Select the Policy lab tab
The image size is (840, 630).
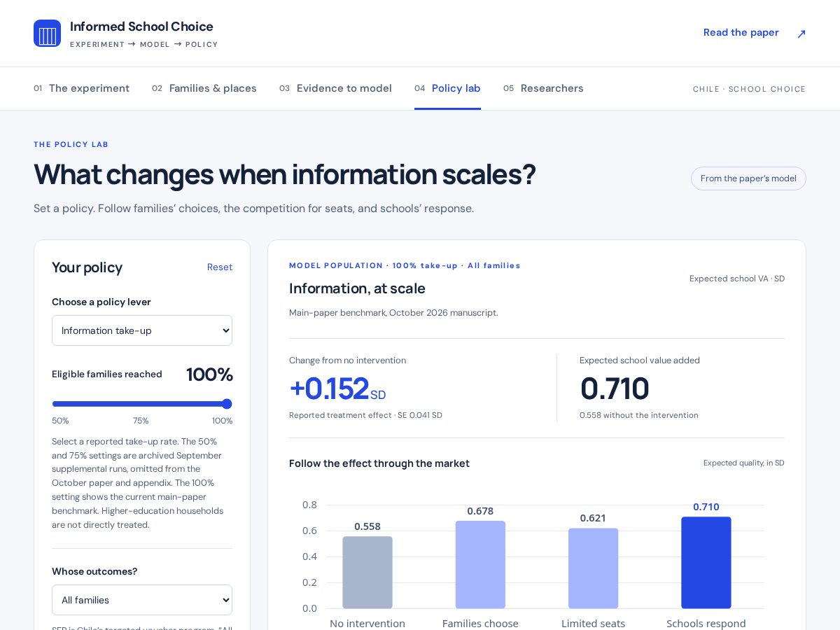point(447,88)
